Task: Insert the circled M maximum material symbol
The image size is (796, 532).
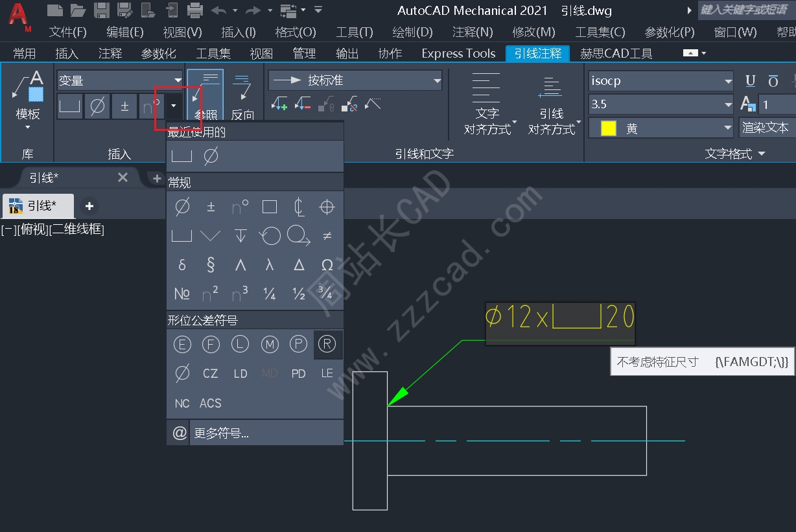Action: 270,345
